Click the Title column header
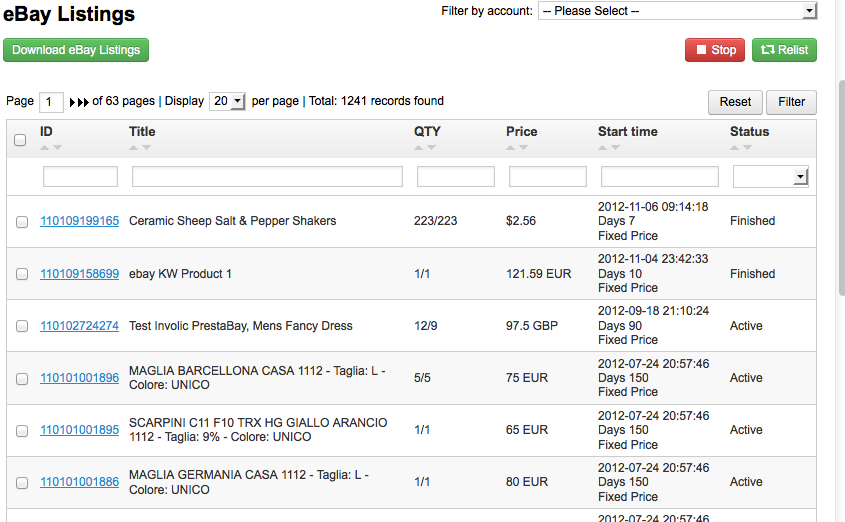 tap(142, 131)
